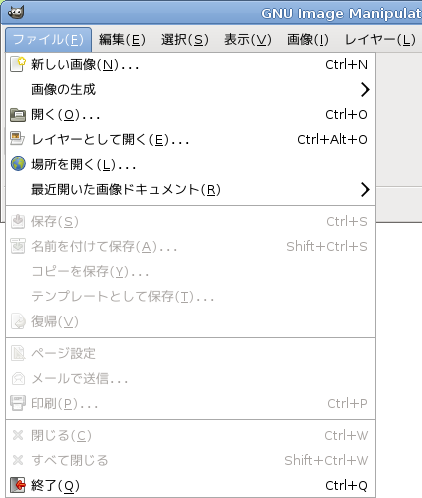This screenshot has width=422, height=498.
Task: Open the 選択(S) menu
Action: pos(185,40)
